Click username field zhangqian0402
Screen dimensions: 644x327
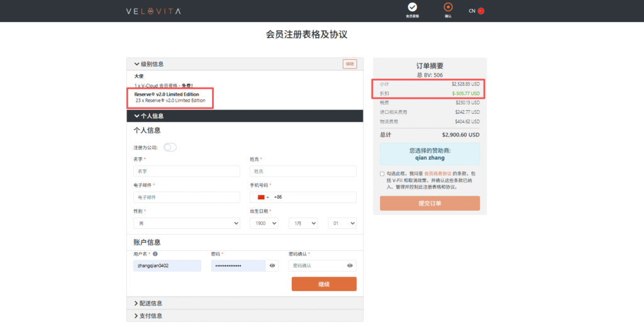[167, 266]
